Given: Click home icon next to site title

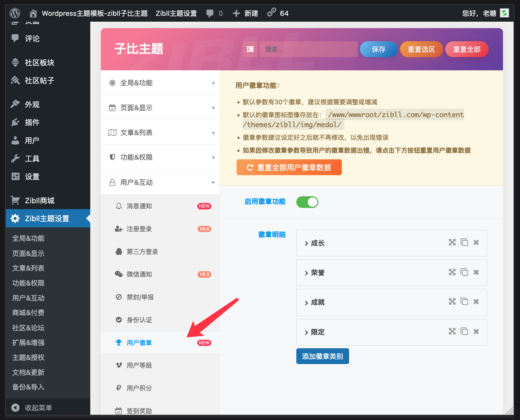Looking at the screenshot, I should 33,13.
